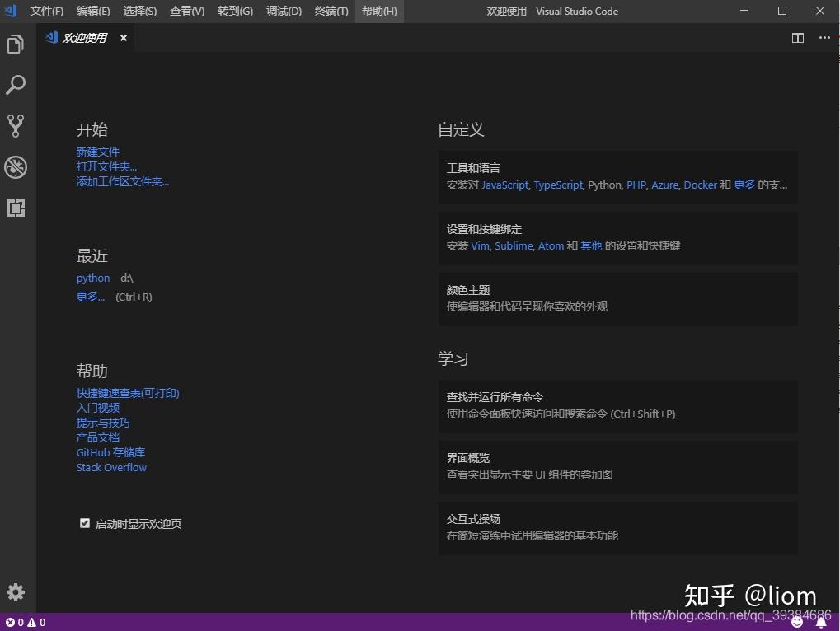Minimize the Visual Studio Code window
This screenshot has height=631, width=840.
tap(744, 11)
